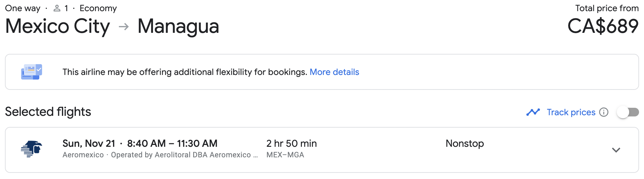Click the flexible booking ticket icon

pos(31,72)
